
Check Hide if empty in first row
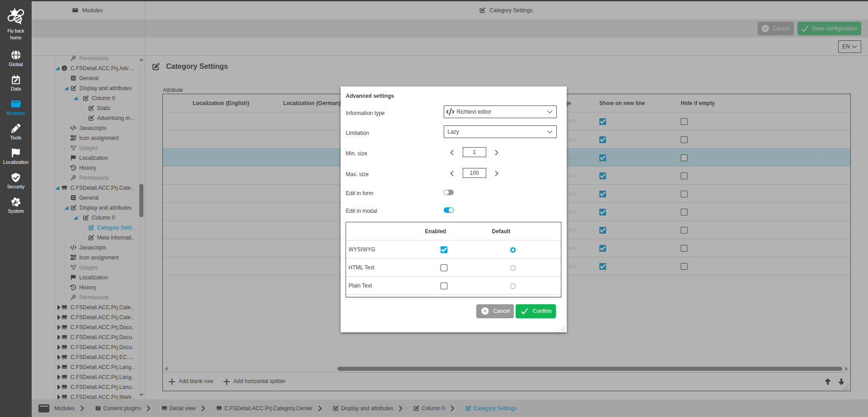684,121
